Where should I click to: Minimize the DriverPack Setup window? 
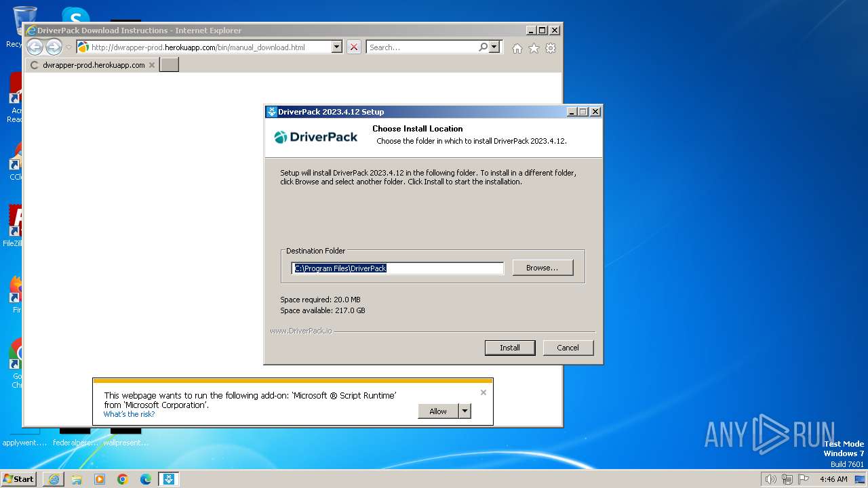(x=571, y=112)
